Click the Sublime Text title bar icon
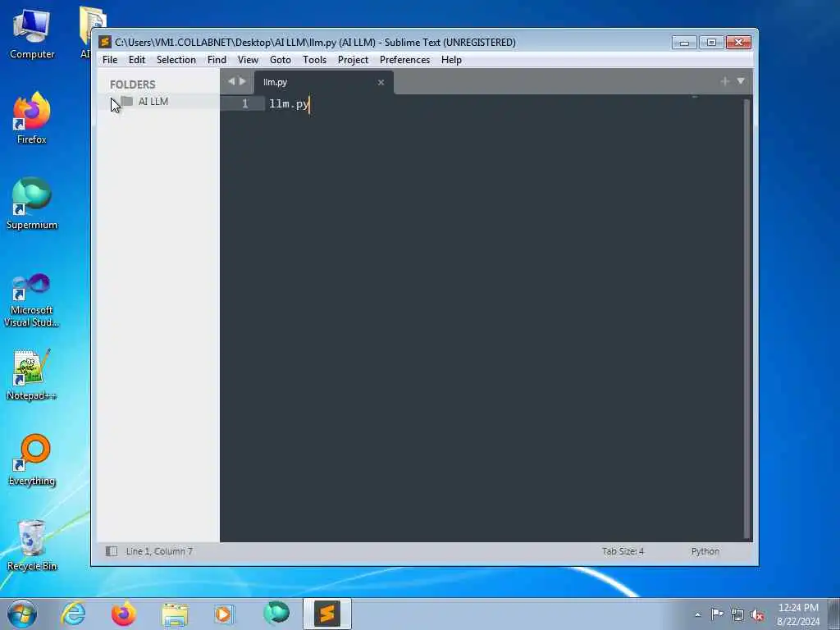Screen dimensions: 840x630 coord(105,42)
